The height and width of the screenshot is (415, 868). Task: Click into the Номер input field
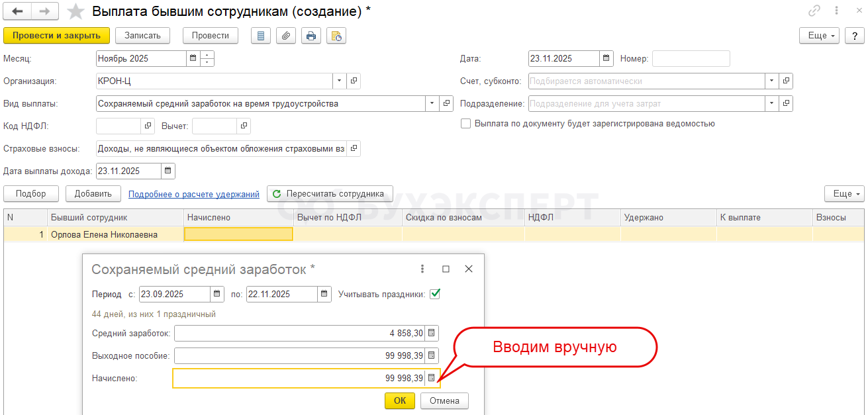691,58
